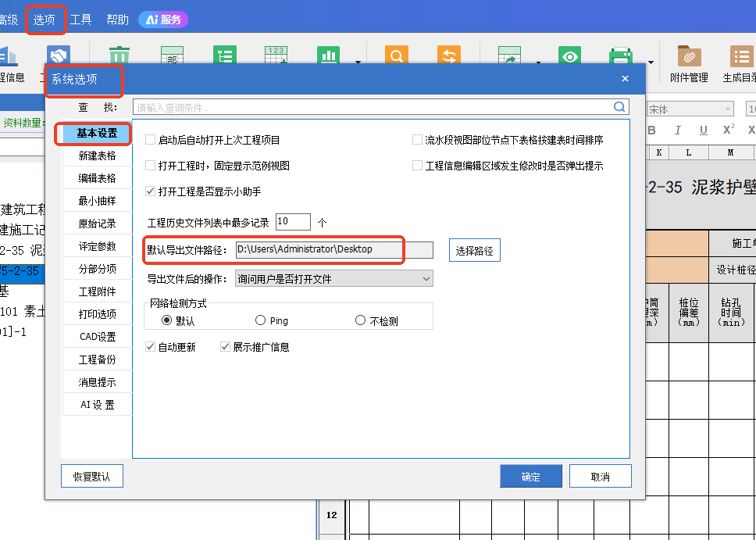Select the Ping radio button
Viewport: 756px width, 540px height.
[x=260, y=320]
